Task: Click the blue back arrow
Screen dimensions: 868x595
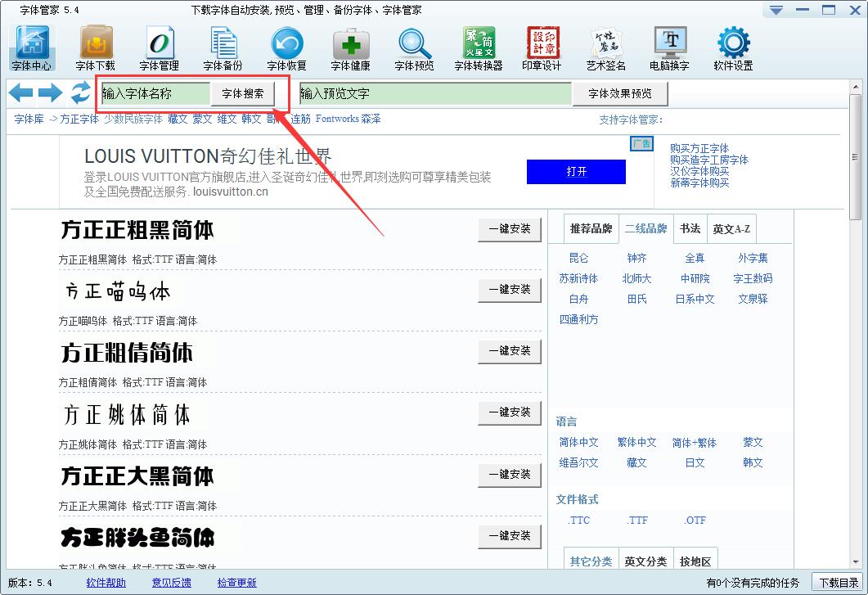Action: pos(20,93)
